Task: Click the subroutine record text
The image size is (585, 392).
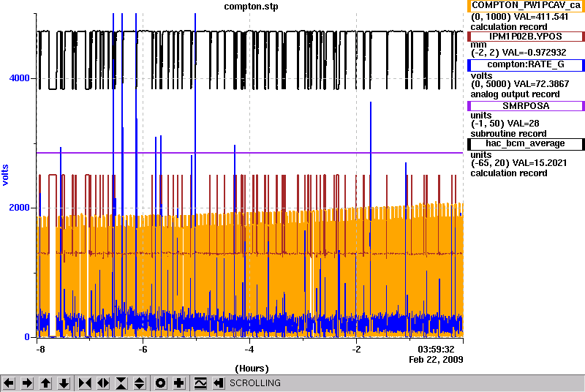Action: [x=508, y=134]
